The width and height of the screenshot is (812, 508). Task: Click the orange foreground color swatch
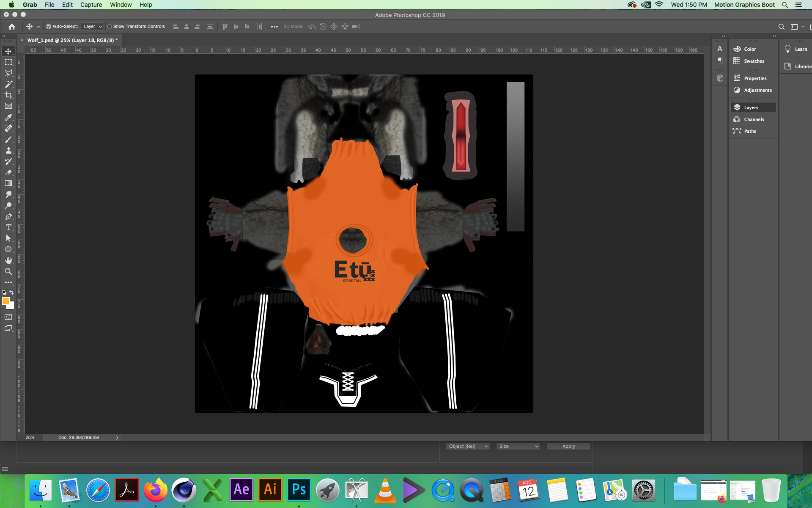pos(5,301)
